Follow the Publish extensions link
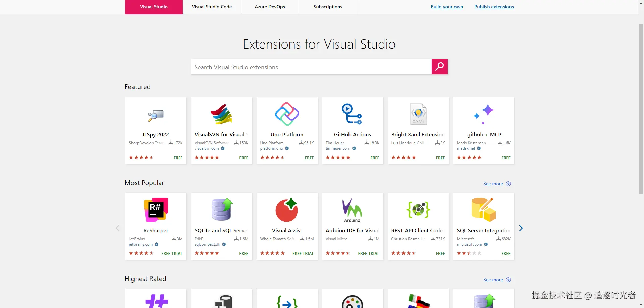This screenshot has height=308, width=644. (494, 7)
